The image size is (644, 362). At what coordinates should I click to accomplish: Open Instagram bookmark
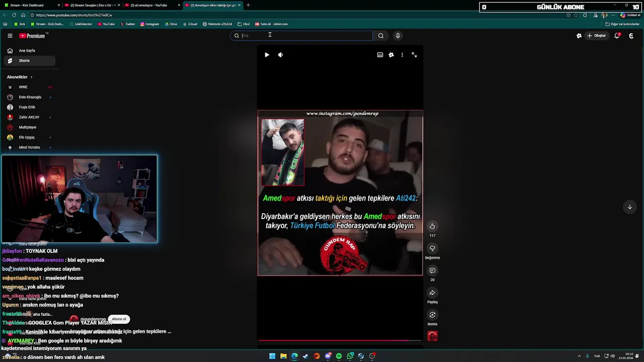coord(150,24)
